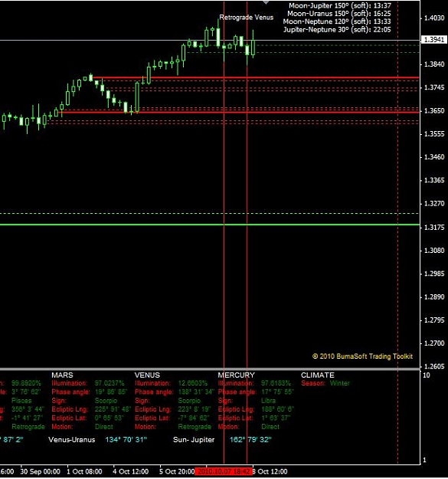
Task: Click Venus Sign value Scorpio
Action: coord(189,401)
